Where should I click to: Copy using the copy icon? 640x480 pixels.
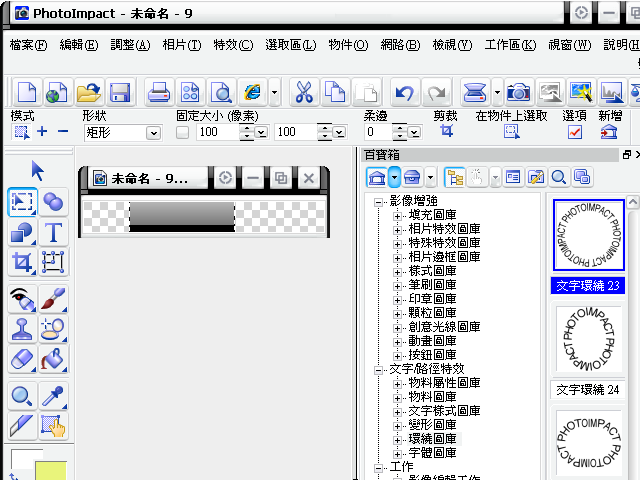pos(335,91)
